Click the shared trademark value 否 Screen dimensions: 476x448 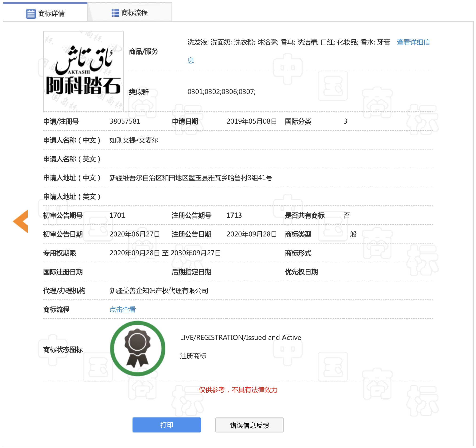point(347,215)
